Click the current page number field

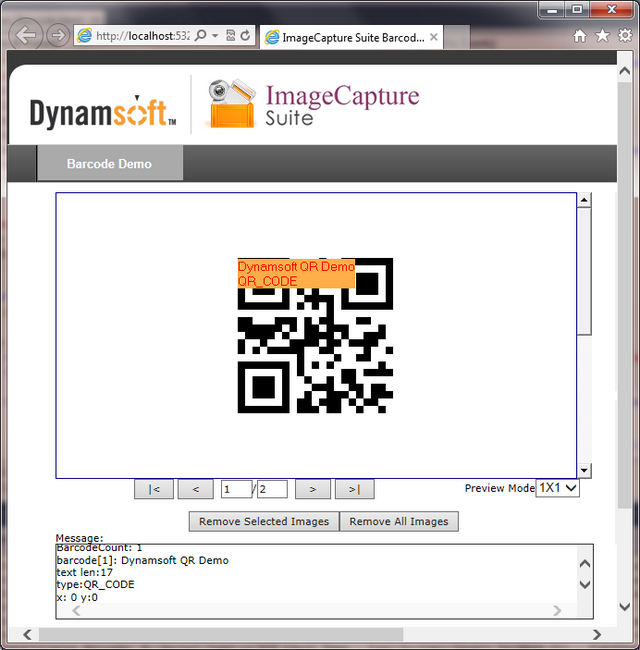(236, 489)
